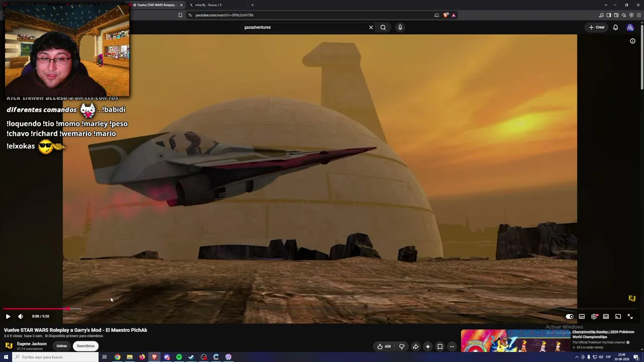This screenshot has width=644, height=362.
Task: Mute the video with the speaker icon
Action: point(21,316)
